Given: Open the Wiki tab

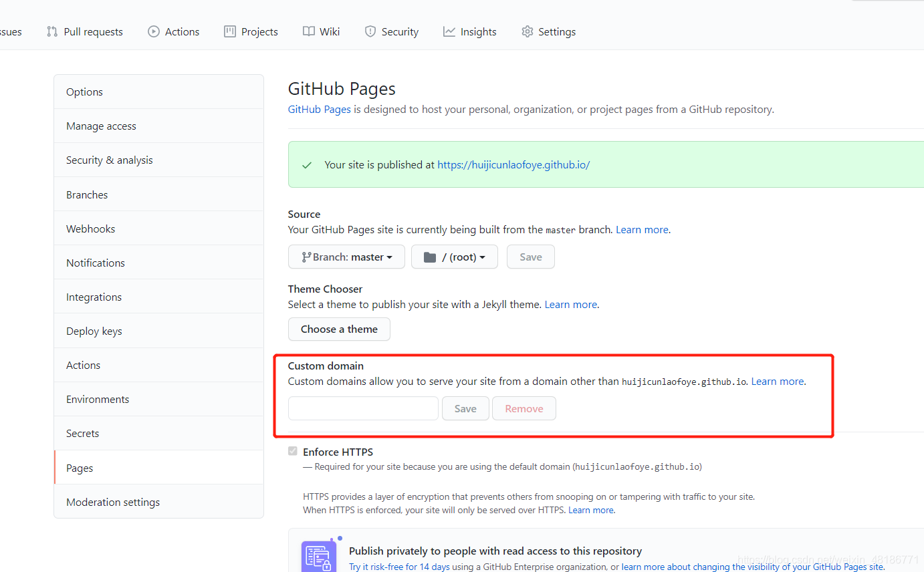Looking at the screenshot, I should 322,31.
